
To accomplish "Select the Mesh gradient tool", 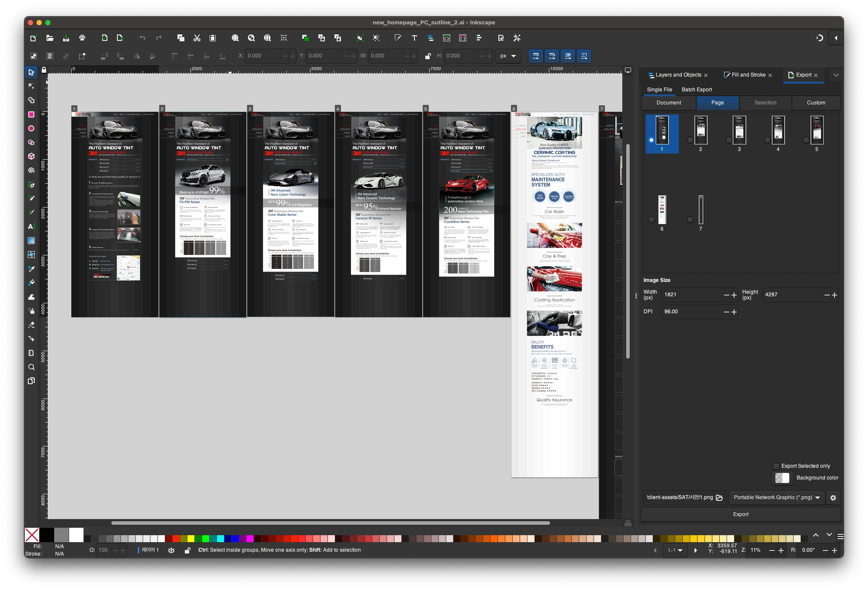I will tap(31, 255).
